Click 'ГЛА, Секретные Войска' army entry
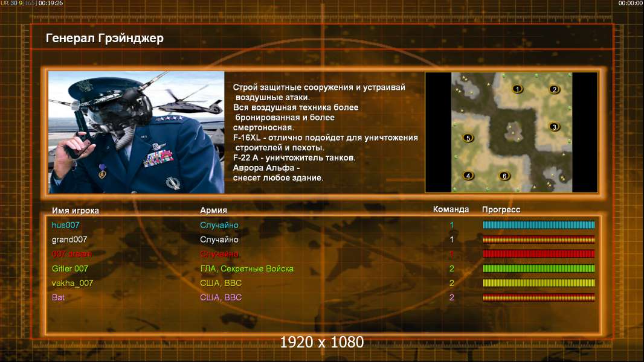 pos(246,268)
